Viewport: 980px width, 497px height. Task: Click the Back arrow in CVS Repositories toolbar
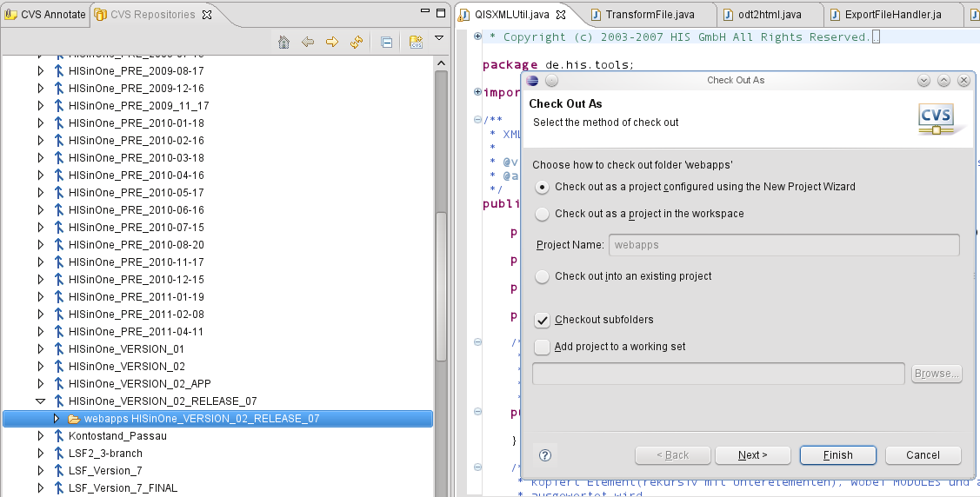point(308,42)
